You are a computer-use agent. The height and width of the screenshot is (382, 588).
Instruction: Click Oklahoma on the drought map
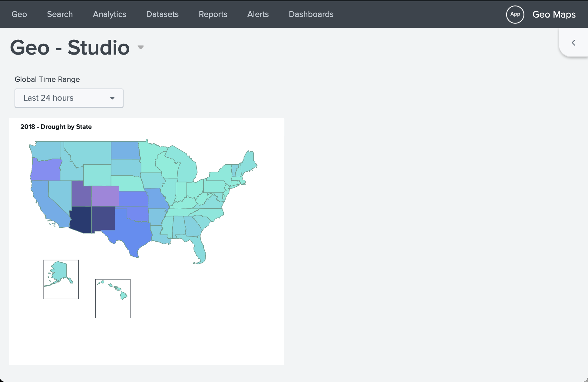[138, 214]
